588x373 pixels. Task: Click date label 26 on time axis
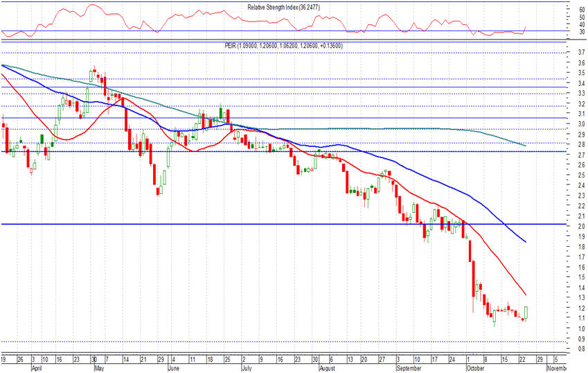pyautogui.click(x=20, y=360)
